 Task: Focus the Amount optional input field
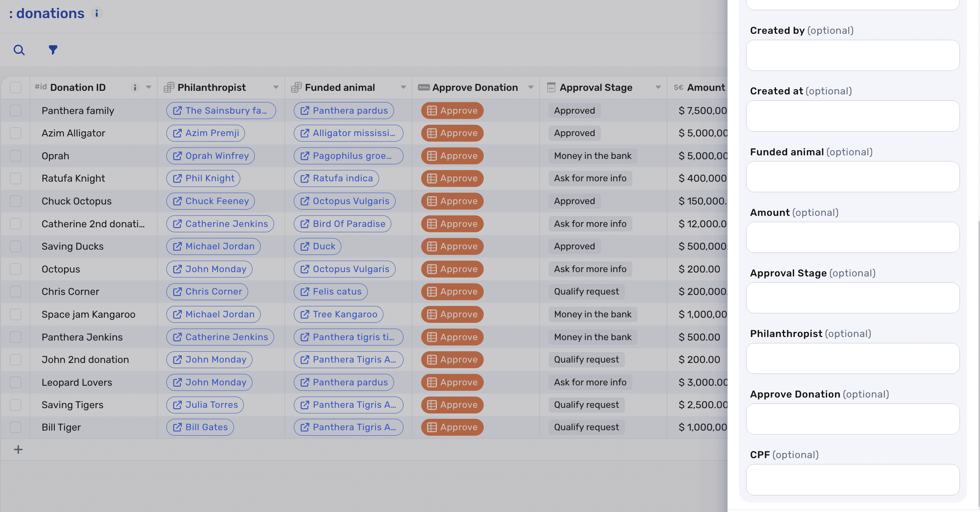(853, 237)
